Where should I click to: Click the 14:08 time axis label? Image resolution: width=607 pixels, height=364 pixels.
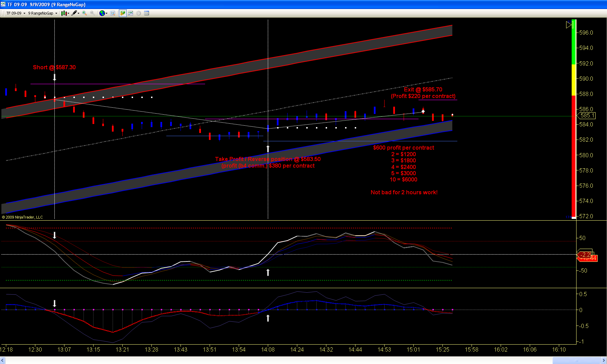click(x=268, y=349)
